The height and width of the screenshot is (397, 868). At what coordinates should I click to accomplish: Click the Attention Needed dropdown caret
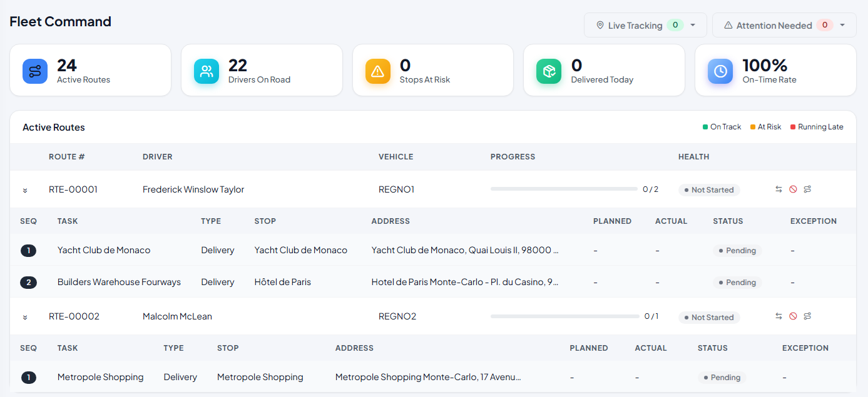842,25
